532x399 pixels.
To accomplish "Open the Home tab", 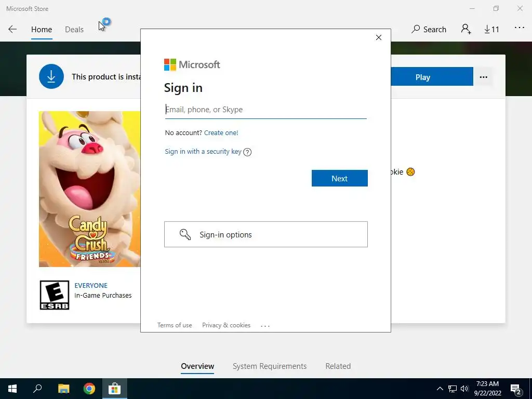I will [42, 30].
